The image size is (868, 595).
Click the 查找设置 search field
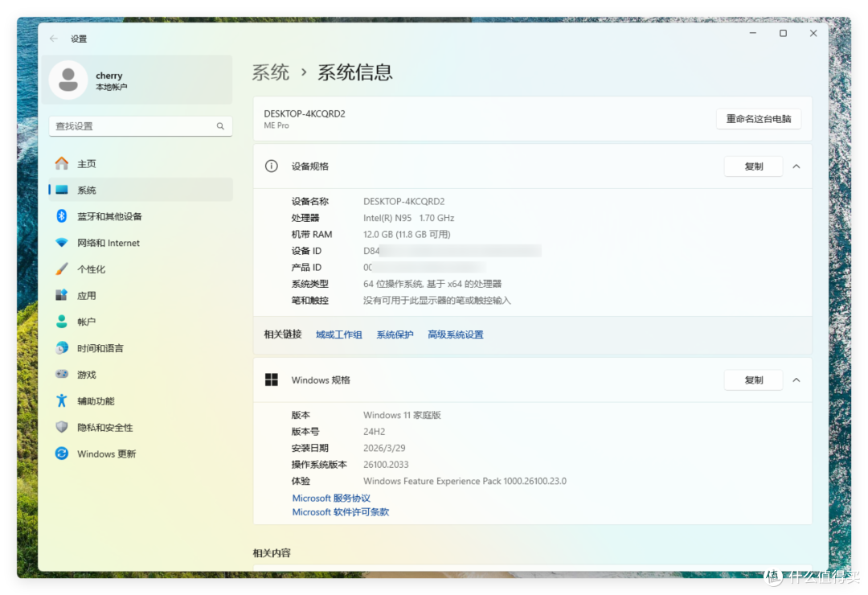click(141, 126)
